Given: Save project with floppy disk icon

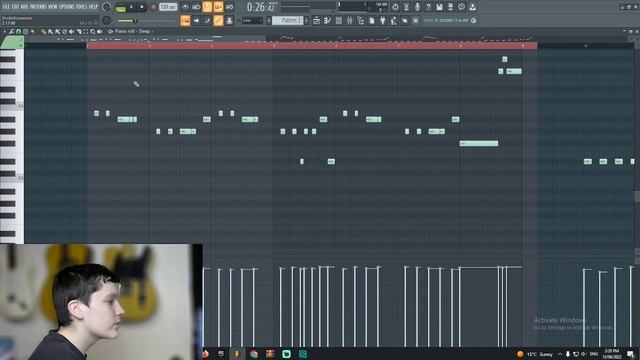Looking at the screenshot, I should (439, 7).
